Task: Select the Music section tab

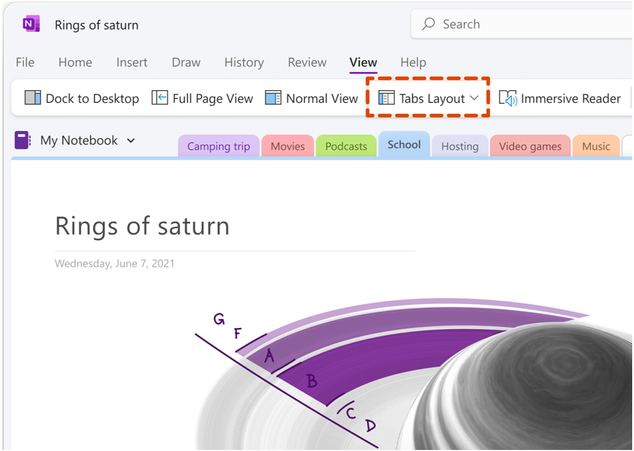Action: [x=596, y=146]
